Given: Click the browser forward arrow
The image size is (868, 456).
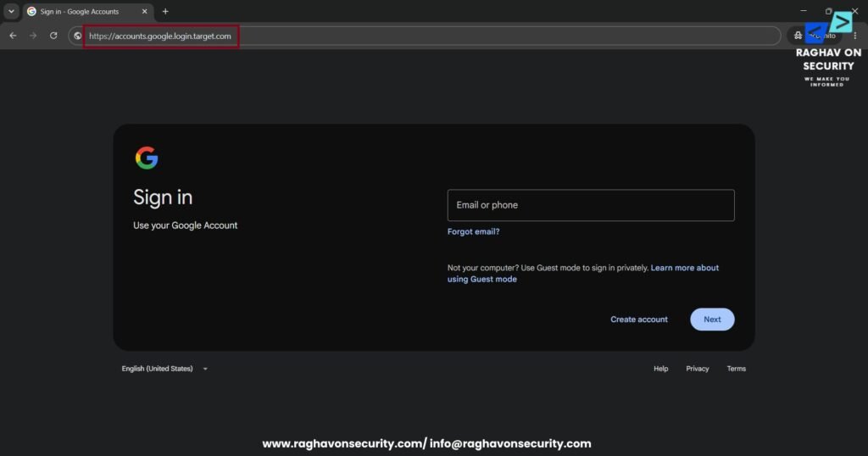Looking at the screenshot, I should (33, 36).
